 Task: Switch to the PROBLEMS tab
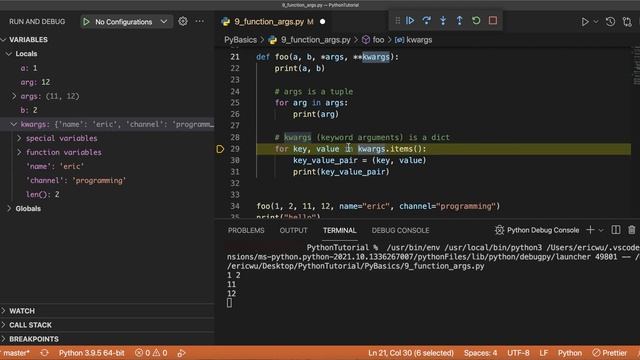[x=246, y=230]
